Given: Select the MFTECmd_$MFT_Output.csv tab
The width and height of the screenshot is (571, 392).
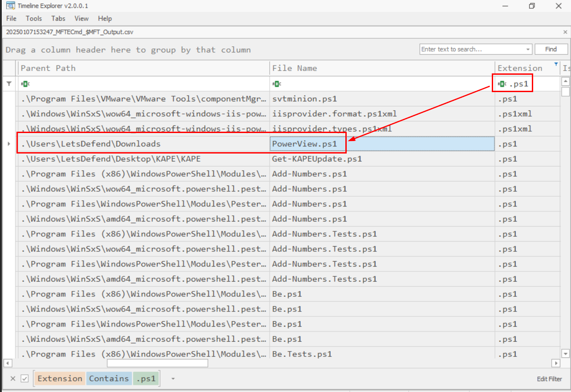Looking at the screenshot, I should [x=69, y=32].
